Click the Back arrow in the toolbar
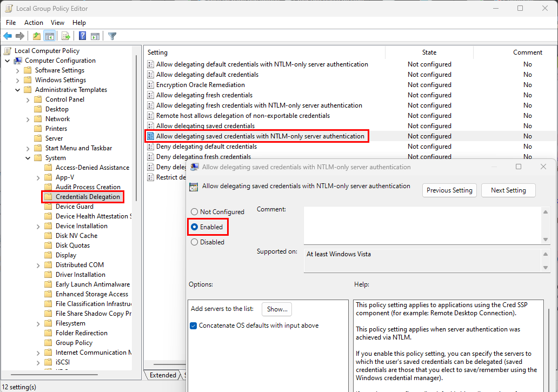Image resolution: width=558 pixels, height=392 pixels. [8, 36]
